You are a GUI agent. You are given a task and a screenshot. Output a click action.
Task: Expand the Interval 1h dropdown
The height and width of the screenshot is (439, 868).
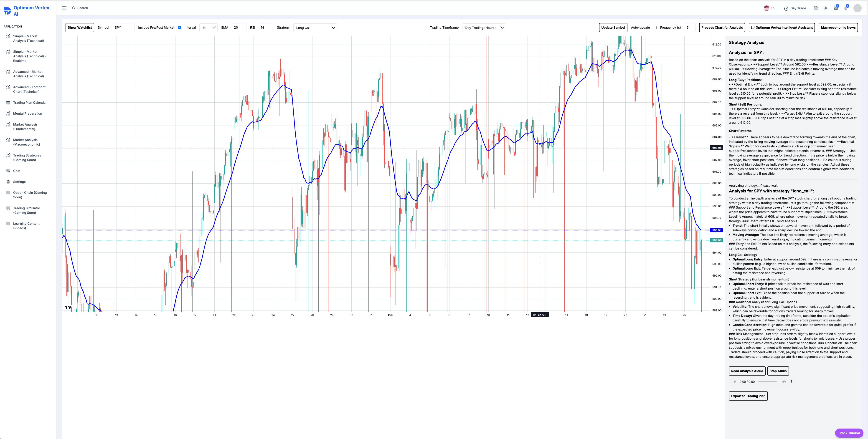point(208,28)
